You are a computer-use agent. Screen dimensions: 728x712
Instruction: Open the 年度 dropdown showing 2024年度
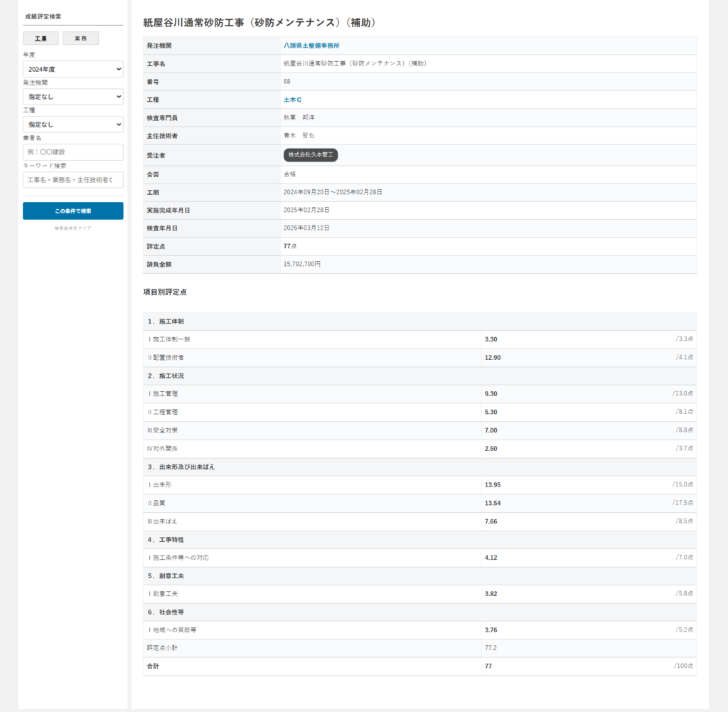pos(73,69)
